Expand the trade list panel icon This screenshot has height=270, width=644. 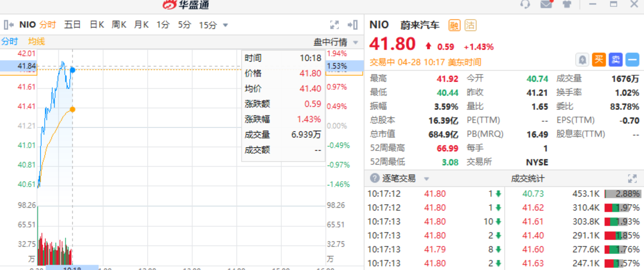632,178
